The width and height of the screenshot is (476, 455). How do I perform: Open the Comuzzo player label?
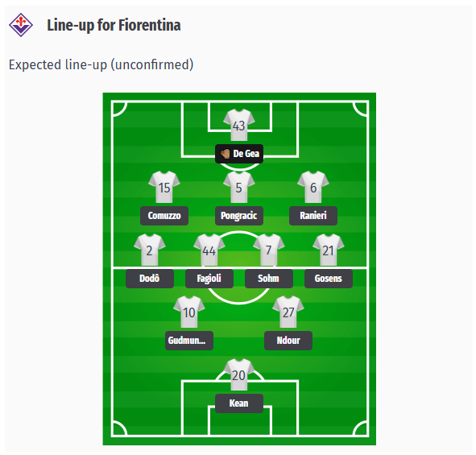point(164,216)
